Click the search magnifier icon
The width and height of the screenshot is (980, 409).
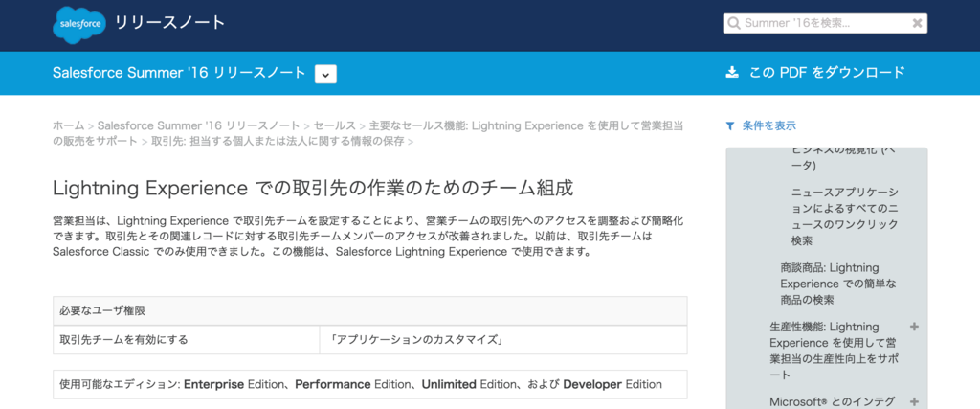pyautogui.click(x=734, y=23)
